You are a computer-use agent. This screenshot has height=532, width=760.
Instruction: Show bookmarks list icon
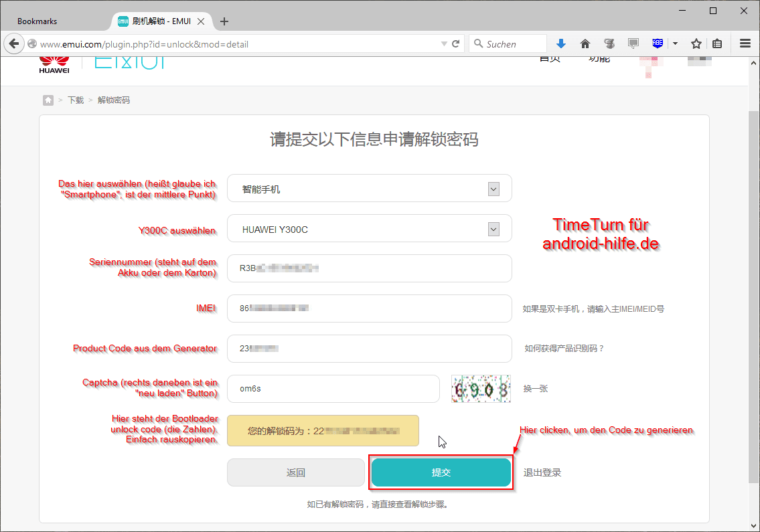717,43
